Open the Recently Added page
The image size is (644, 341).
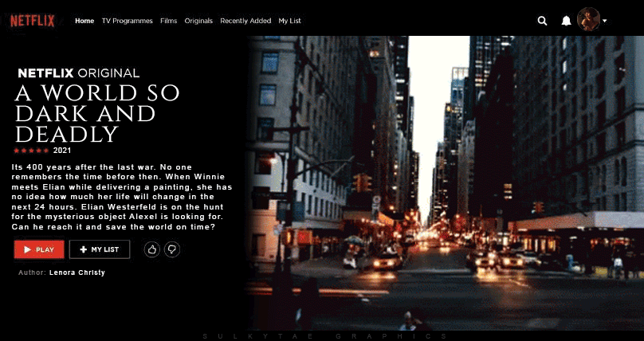245,21
